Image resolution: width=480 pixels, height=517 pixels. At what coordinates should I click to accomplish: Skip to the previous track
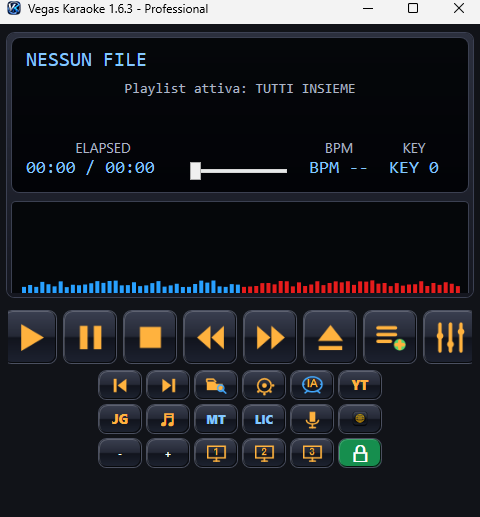tap(120, 385)
